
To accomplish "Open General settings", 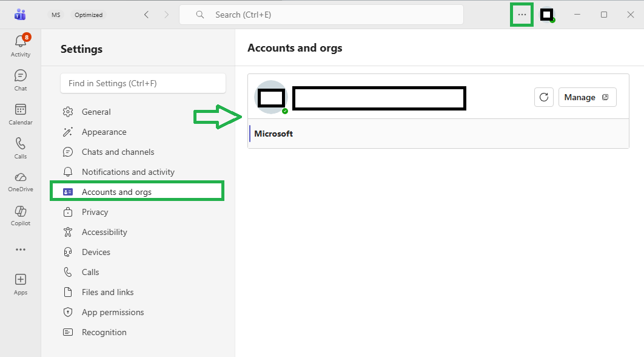I will point(96,112).
